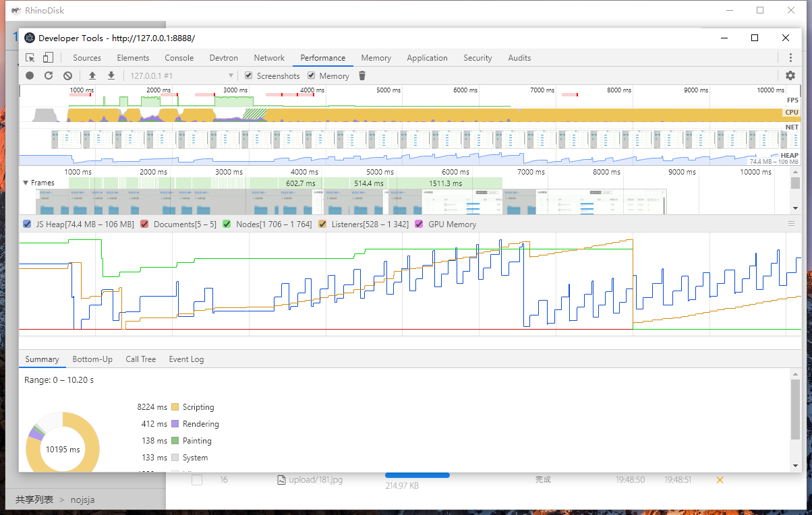
Task: Click the collect garbage trash icon
Action: click(x=362, y=76)
